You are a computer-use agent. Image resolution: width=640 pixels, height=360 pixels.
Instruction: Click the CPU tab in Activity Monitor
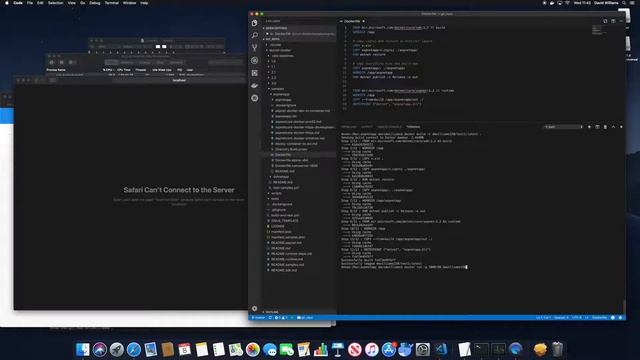point(111,62)
